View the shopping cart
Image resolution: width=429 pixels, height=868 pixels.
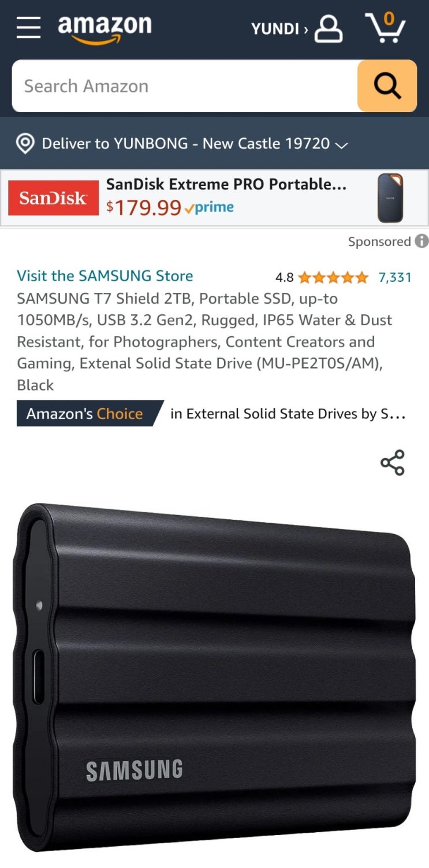(385, 27)
